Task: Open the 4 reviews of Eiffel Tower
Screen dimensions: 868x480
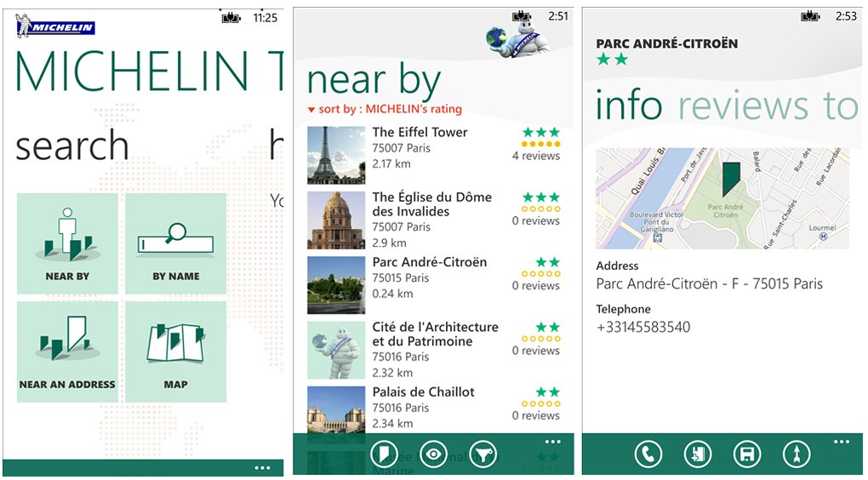Action: [536, 156]
